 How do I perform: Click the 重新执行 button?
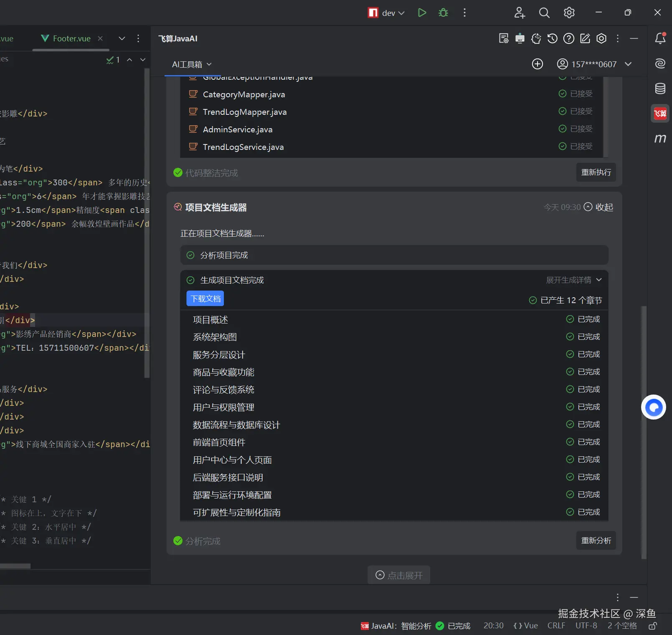pos(596,172)
